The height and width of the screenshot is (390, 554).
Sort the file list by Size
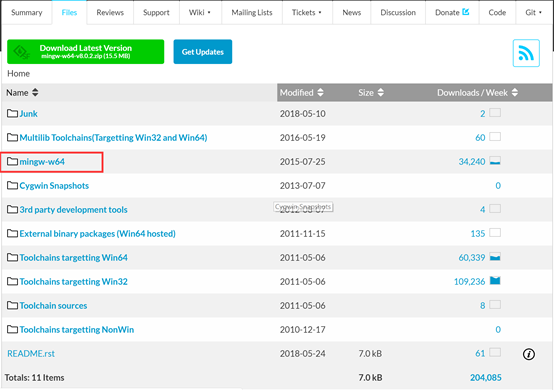point(371,93)
